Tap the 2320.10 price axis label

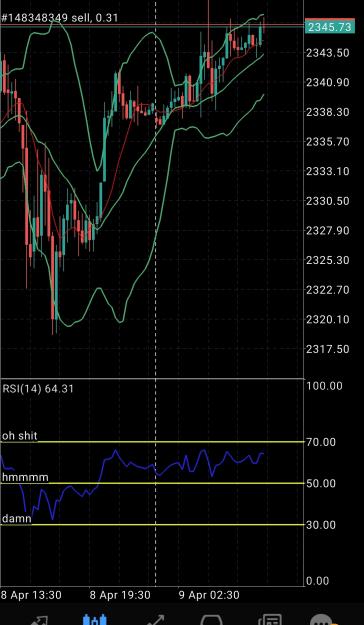click(x=328, y=319)
